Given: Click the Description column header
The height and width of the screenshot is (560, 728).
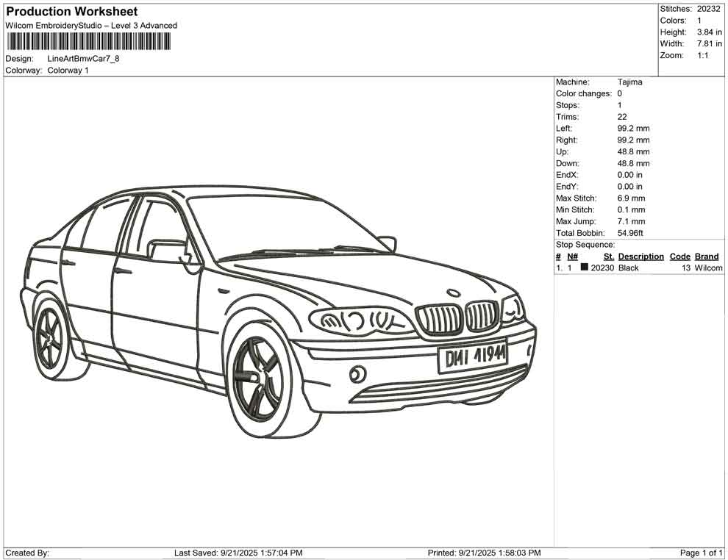Looking at the screenshot, I should point(640,256).
